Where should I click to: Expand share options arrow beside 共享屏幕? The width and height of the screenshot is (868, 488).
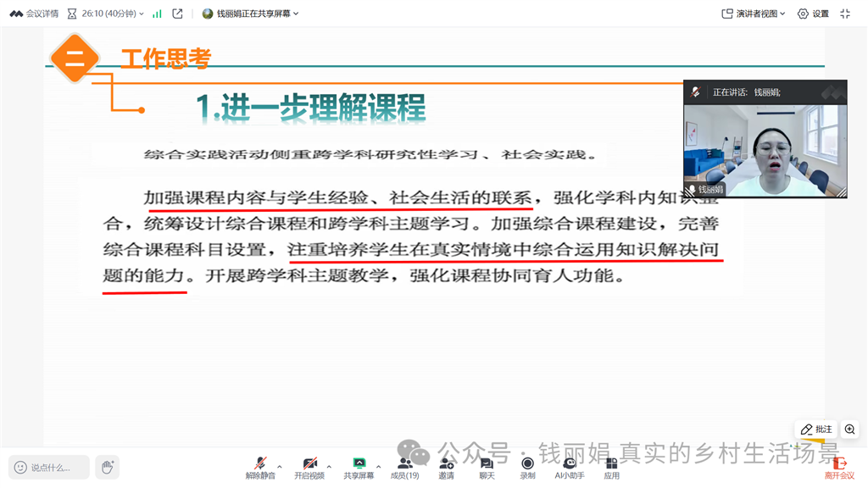coord(379,467)
